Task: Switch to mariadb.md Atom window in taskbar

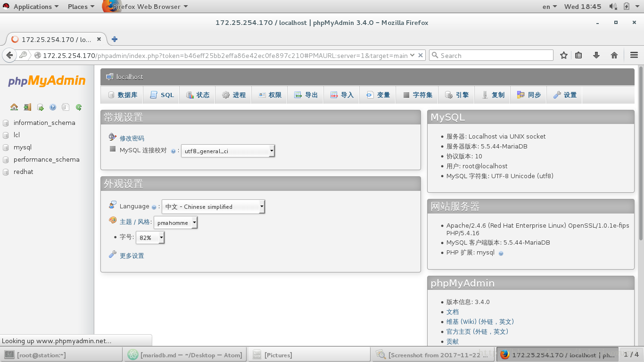Action: (x=185, y=355)
